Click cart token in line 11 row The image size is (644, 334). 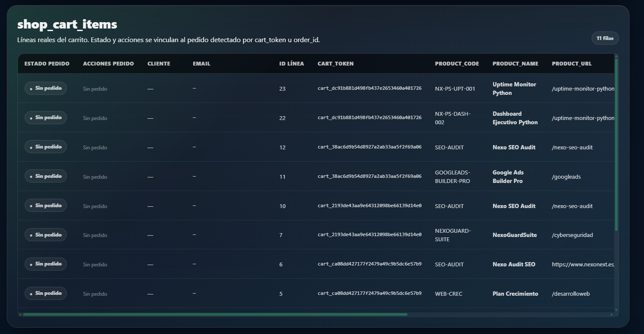coord(370,176)
